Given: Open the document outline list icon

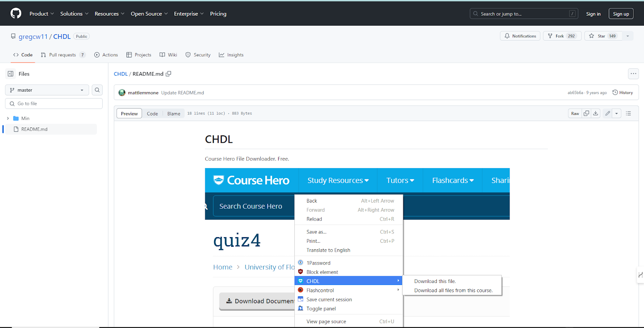Looking at the screenshot, I should (628, 113).
